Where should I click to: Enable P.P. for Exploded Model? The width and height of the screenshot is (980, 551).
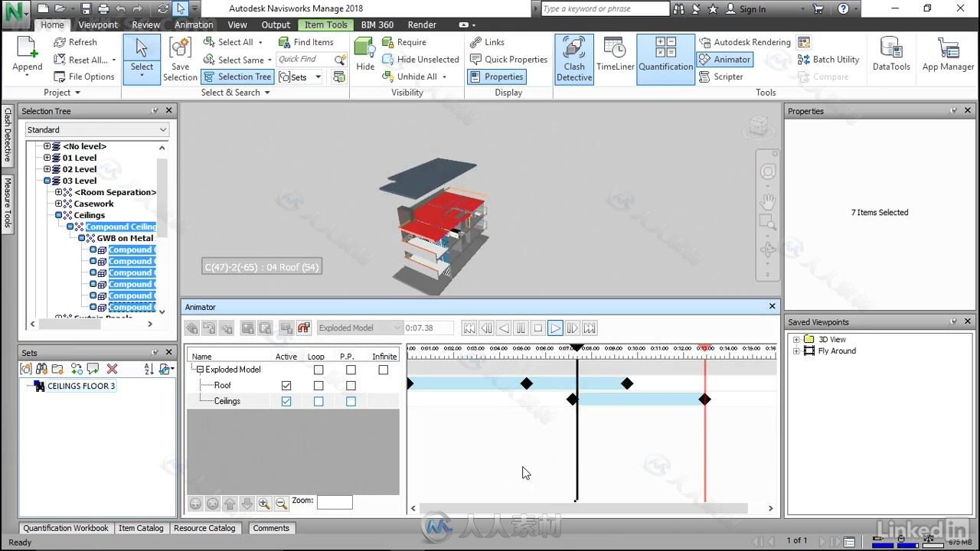coord(351,370)
